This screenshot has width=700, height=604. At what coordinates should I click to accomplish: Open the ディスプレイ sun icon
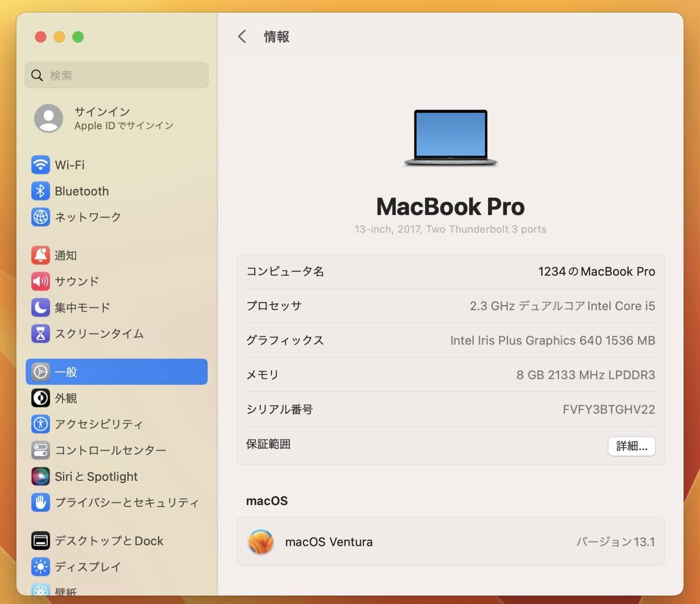(40, 567)
